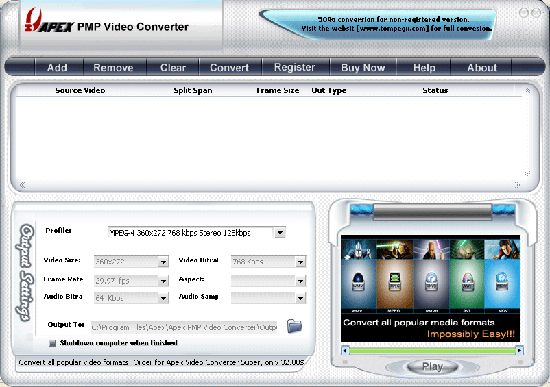Click the left arrow on preview seek bar
The height and width of the screenshot is (387, 550).
[346, 350]
